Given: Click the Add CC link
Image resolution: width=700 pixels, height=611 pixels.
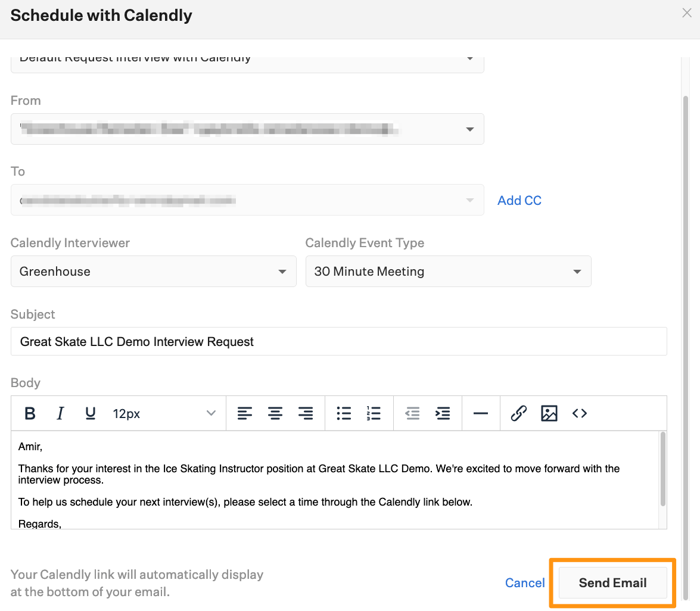Looking at the screenshot, I should [519, 201].
